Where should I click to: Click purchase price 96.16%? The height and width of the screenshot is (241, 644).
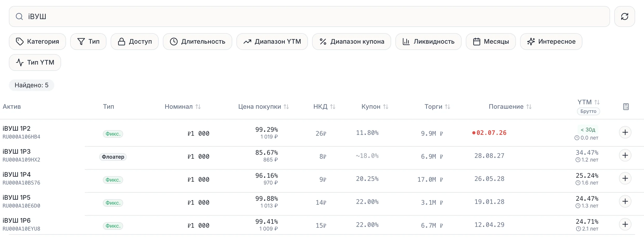267,175
